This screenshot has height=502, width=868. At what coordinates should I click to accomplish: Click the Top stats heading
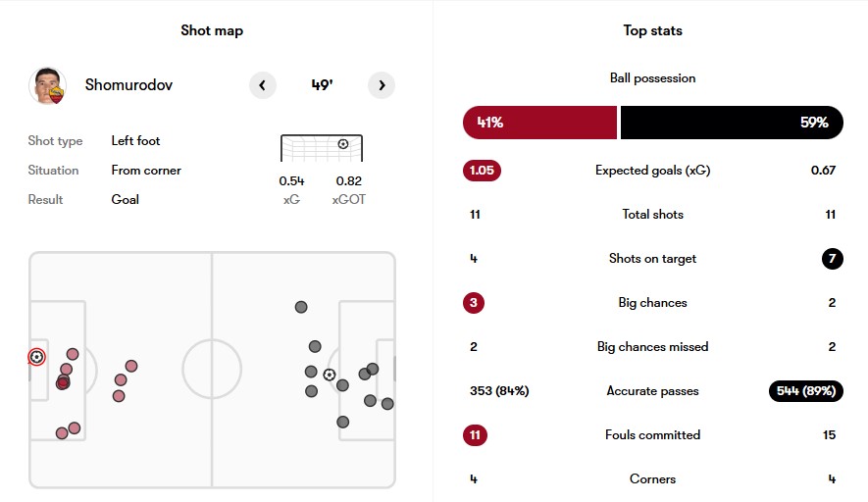(x=652, y=30)
